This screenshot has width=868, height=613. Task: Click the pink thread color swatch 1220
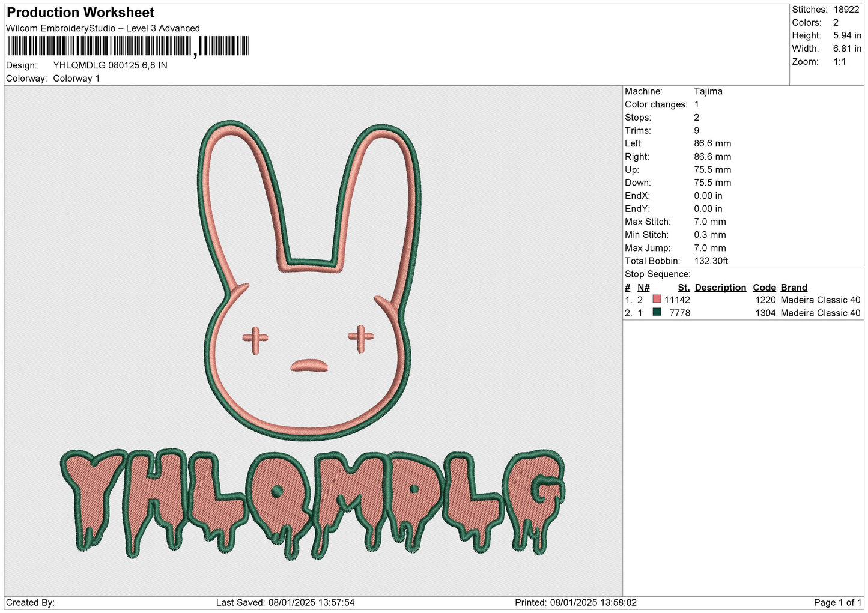pyautogui.click(x=657, y=299)
